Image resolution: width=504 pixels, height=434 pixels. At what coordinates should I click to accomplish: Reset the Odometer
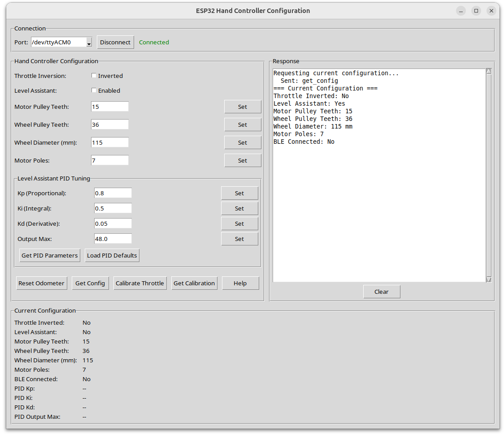(42, 283)
